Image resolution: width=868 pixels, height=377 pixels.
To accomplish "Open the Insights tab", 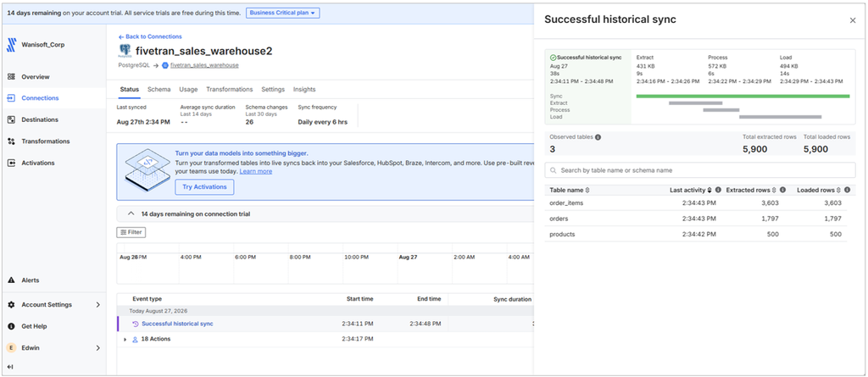I will click(304, 89).
